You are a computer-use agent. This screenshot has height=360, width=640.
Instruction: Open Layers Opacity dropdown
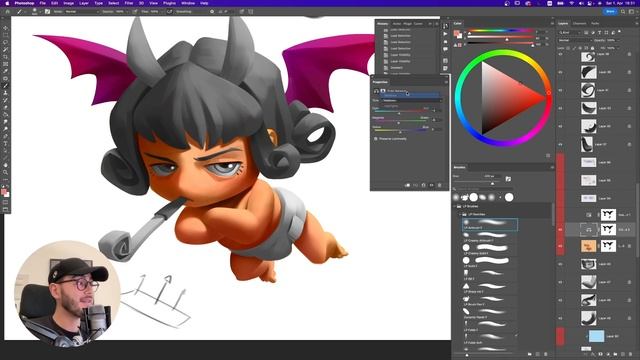coord(618,40)
